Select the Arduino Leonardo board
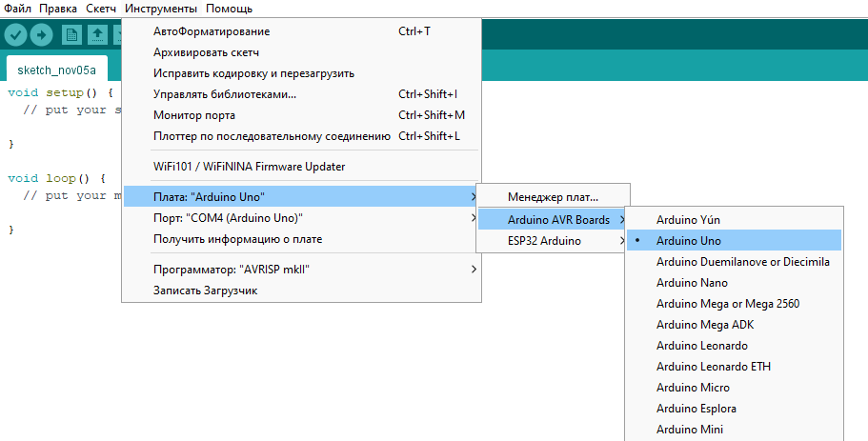This screenshot has height=441, width=868. pyautogui.click(x=734, y=346)
